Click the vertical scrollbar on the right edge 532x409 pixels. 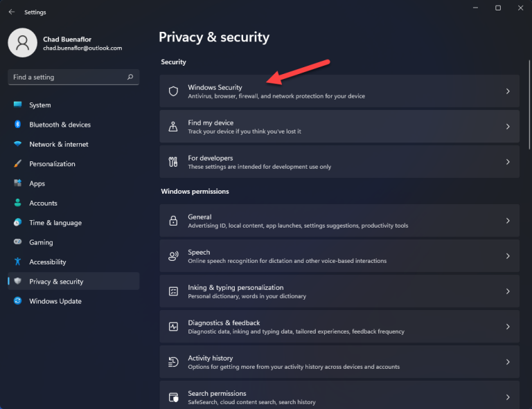[529, 105]
